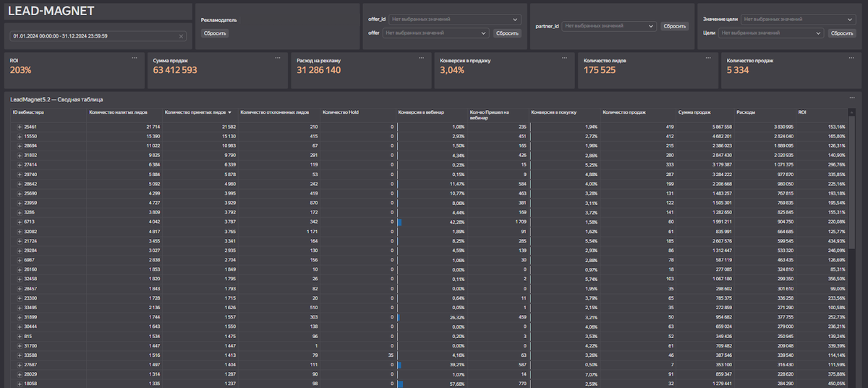
Task: Sort by Количество налитых лидов column
Action: tap(118, 112)
